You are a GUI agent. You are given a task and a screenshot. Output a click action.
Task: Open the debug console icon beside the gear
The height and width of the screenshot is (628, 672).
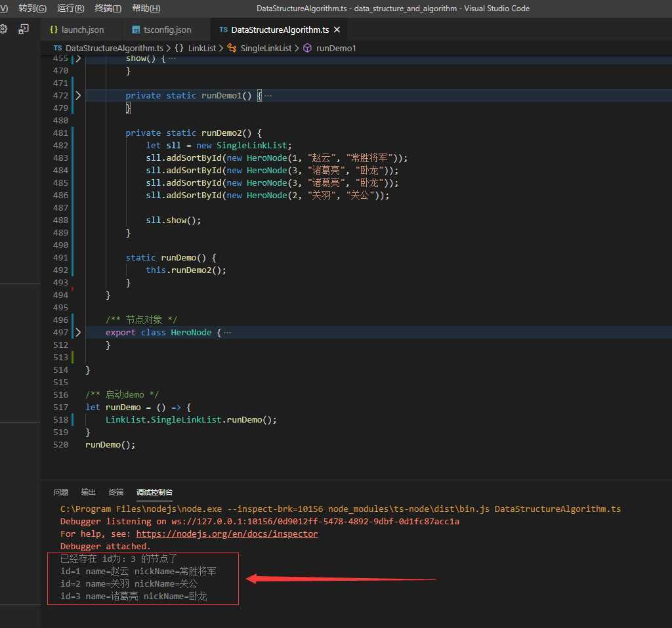click(x=23, y=29)
